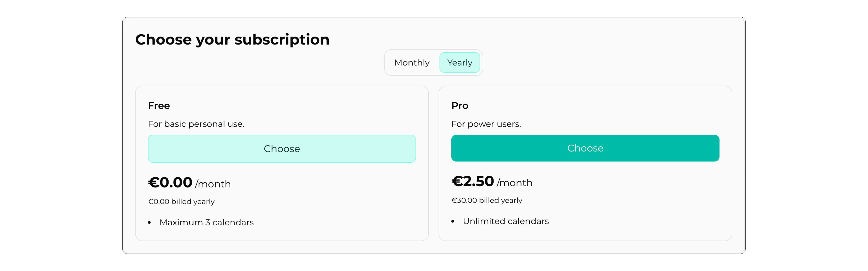Choose the Pro plan
The image size is (868, 271).
pyautogui.click(x=585, y=148)
